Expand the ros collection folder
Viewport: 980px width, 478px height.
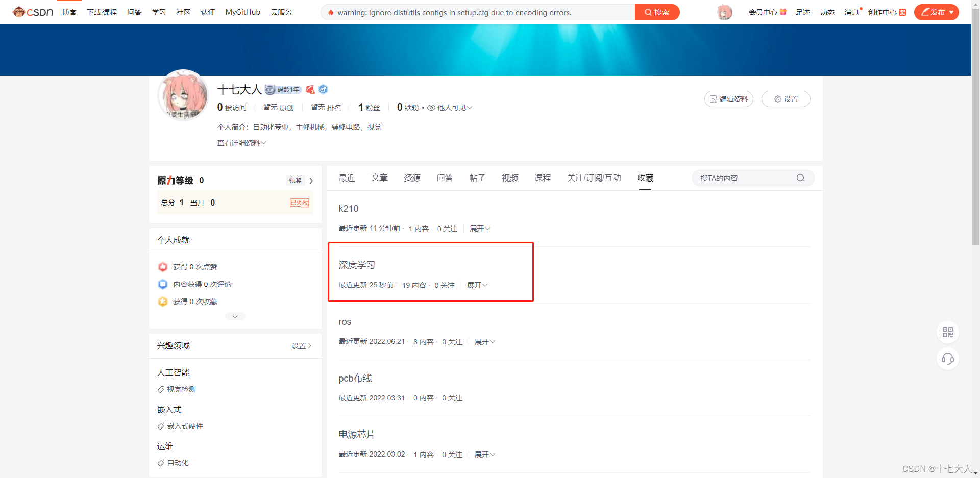(x=484, y=342)
